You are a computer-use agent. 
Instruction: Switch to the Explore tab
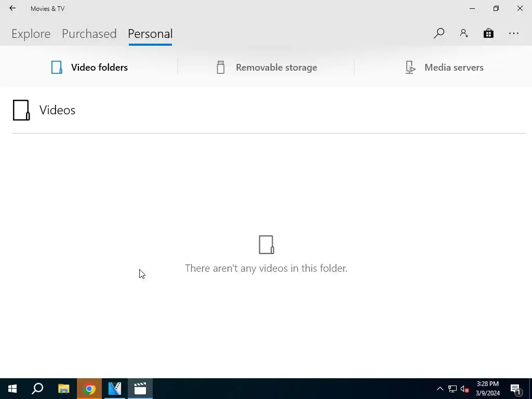[31, 34]
